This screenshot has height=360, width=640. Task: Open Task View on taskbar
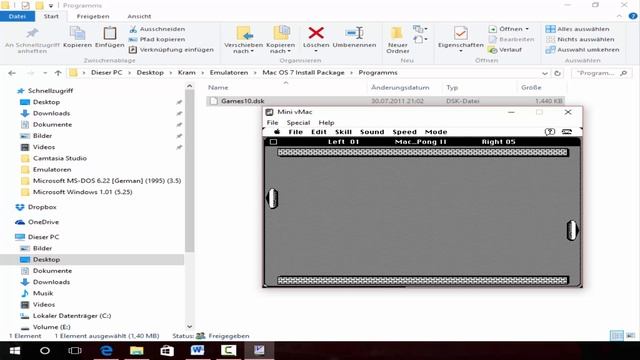click(x=75, y=351)
